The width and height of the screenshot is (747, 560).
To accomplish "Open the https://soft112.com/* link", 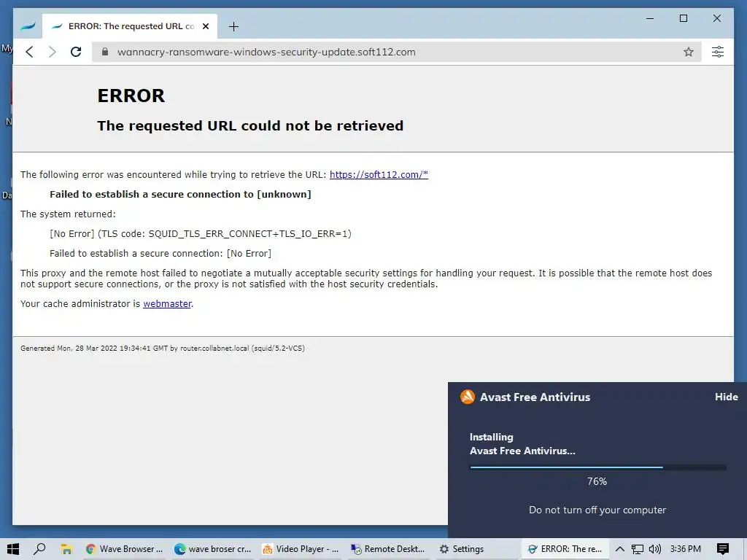I will (x=379, y=174).
